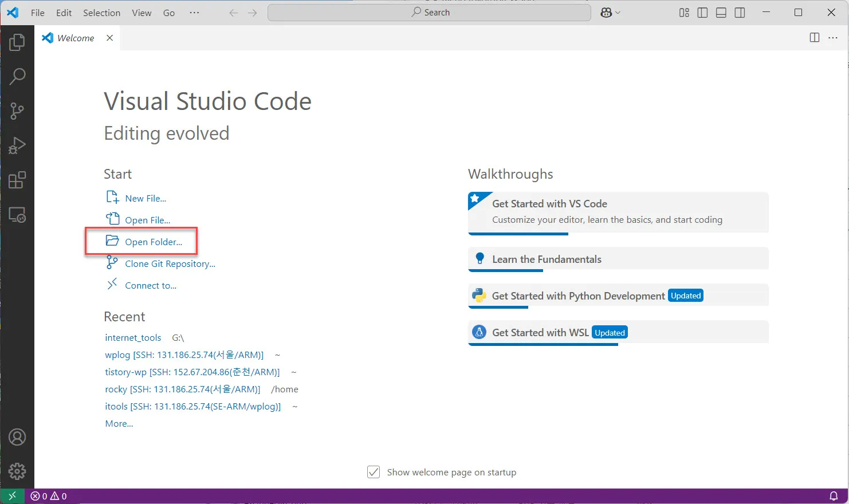Open the errors and warnings status indicator

pyautogui.click(x=49, y=495)
